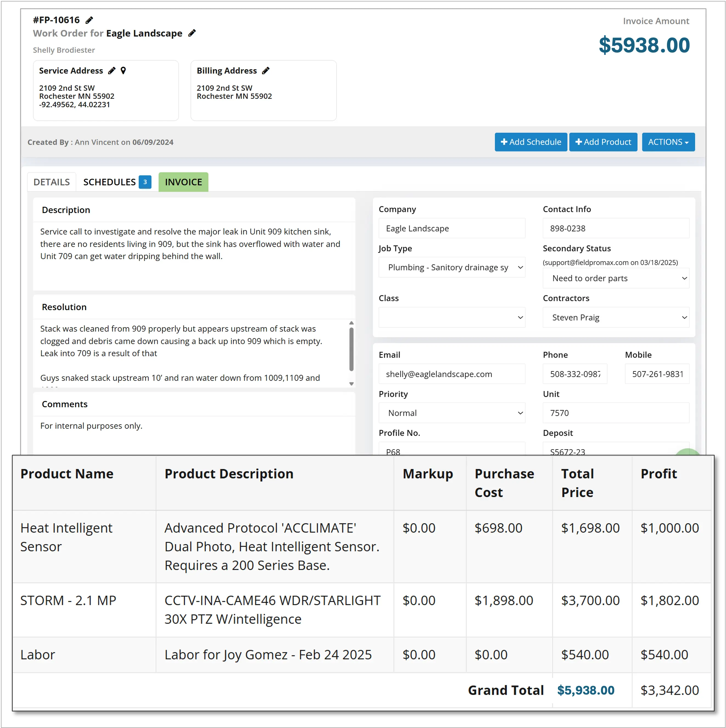Viewport: 726px width, 728px height.
Task: Click the SCHEDULES count badge 3
Action: [x=145, y=182]
